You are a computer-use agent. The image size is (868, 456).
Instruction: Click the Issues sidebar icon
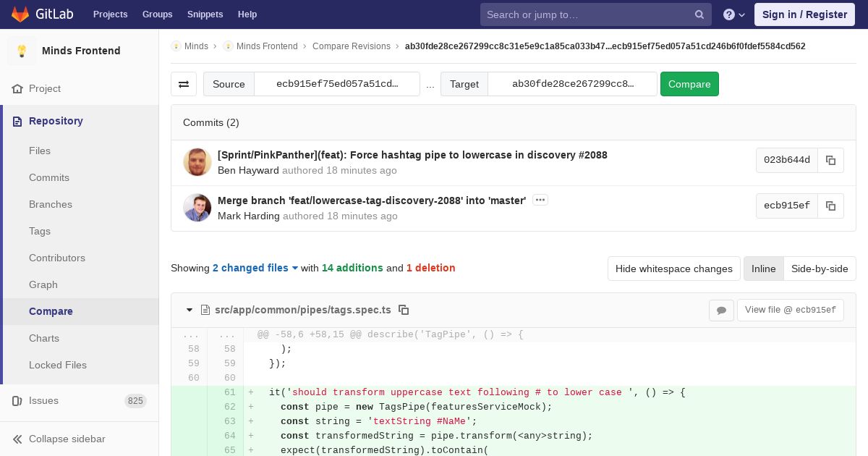tap(17, 401)
